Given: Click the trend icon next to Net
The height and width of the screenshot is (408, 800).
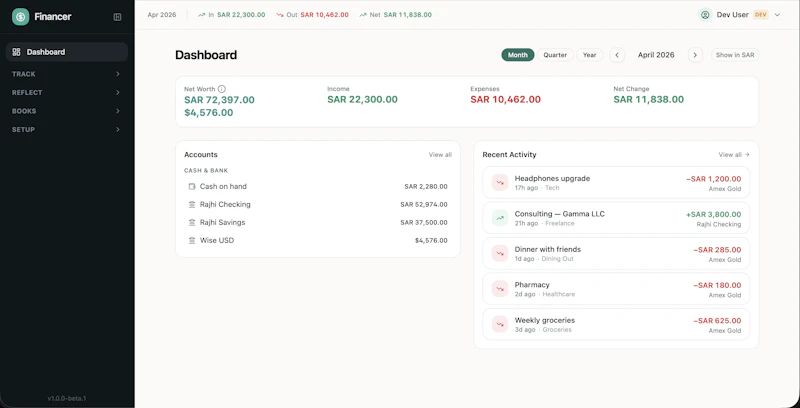Looking at the screenshot, I should (x=363, y=15).
